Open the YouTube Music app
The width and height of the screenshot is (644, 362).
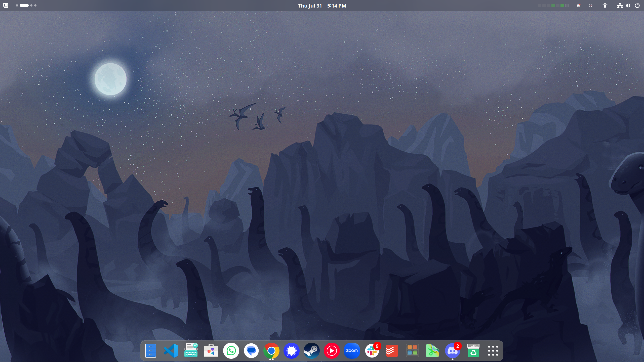pos(332,350)
